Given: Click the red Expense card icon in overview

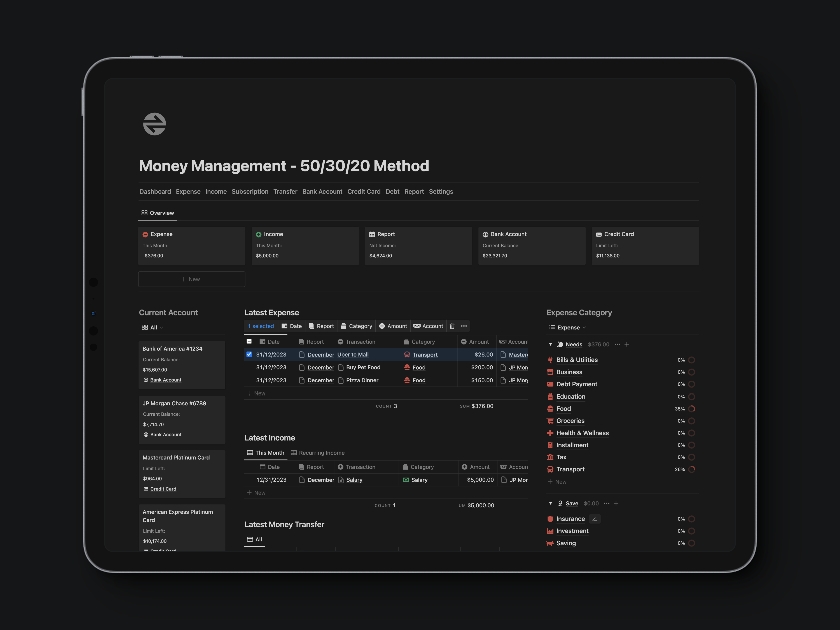Looking at the screenshot, I should pyautogui.click(x=145, y=234).
